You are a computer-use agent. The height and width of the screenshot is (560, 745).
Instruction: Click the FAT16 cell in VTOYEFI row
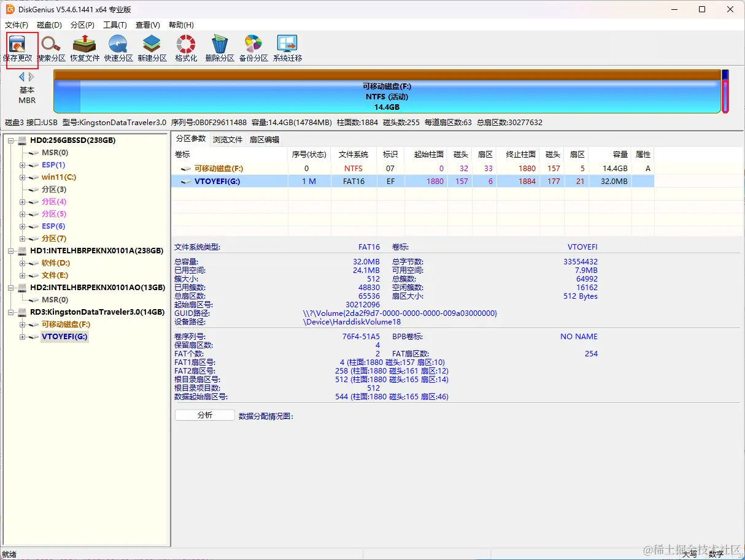point(353,181)
